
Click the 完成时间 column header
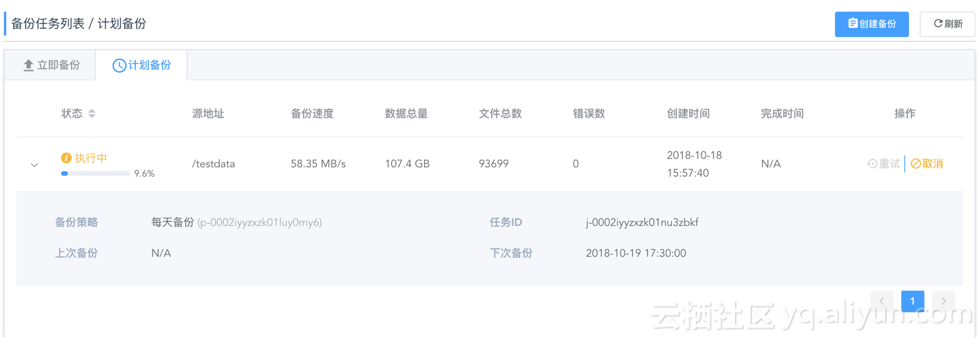783,114
